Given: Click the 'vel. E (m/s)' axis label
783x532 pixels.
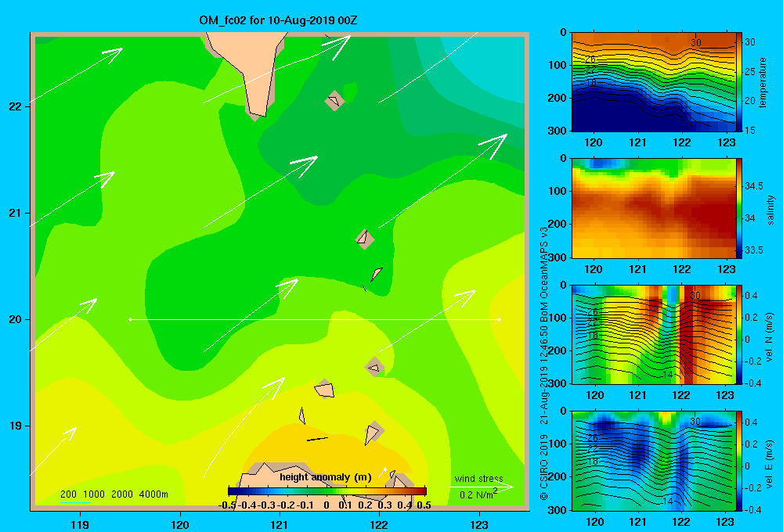Looking at the screenshot, I should click(x=770, y=463).
